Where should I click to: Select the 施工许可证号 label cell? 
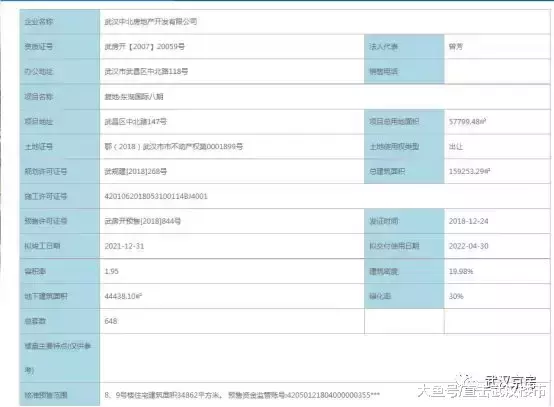pyautogui.click(x=60, y=196)
